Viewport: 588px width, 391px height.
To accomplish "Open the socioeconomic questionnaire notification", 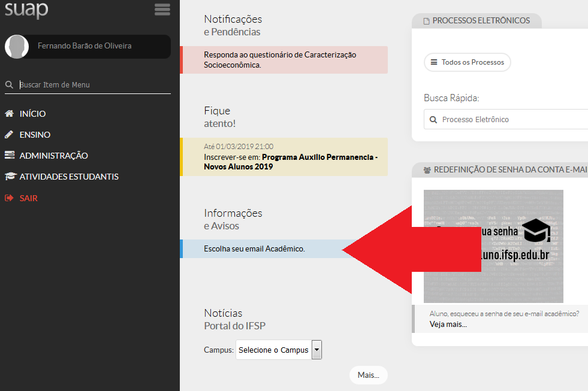I will pos(280,59).
